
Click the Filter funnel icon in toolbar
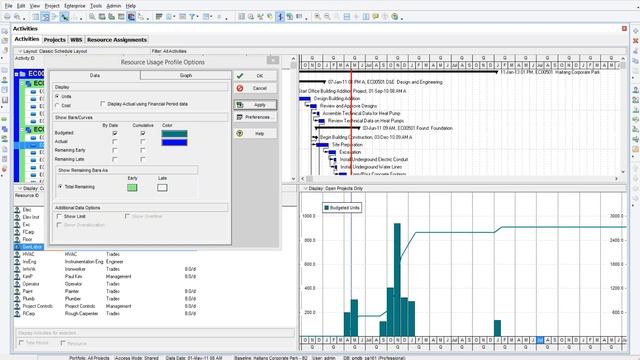tap(191, 17)
